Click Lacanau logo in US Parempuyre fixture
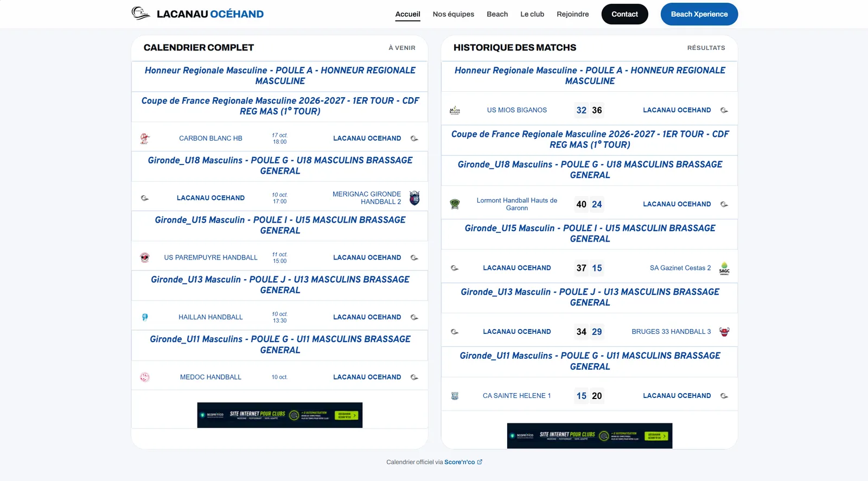This screenshot has width=868, height=481. click(x=414, y=258)
